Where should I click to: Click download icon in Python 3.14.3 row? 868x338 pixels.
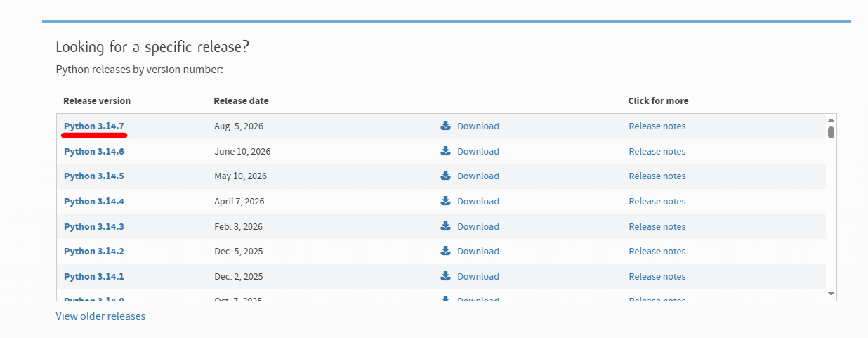pyautogui.click(x=445, y=226)
